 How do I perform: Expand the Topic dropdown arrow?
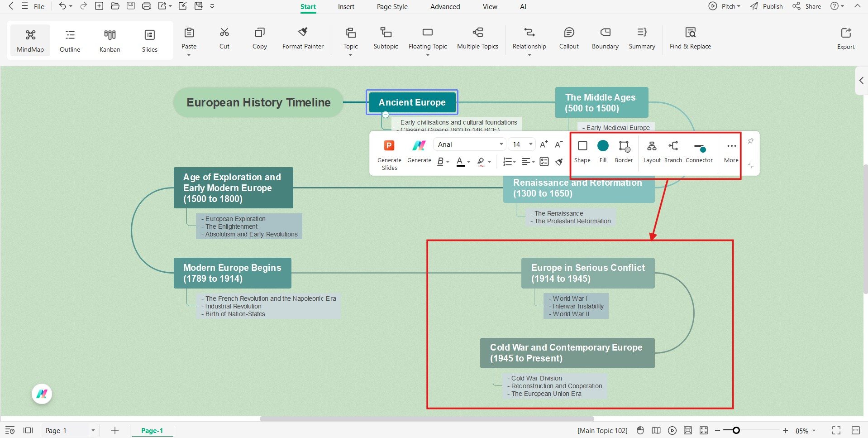(x=350, y=55)
